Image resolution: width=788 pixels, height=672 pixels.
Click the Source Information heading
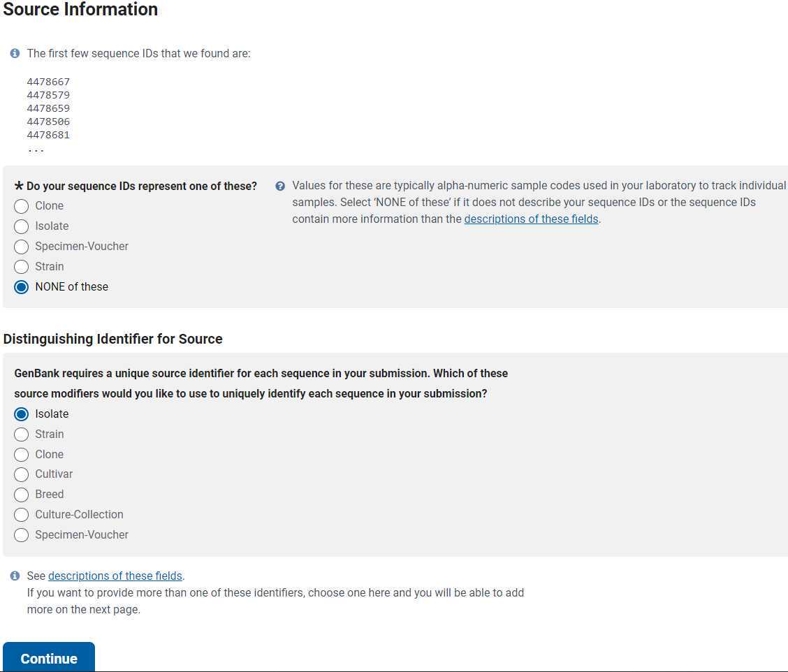coord(80,9)
